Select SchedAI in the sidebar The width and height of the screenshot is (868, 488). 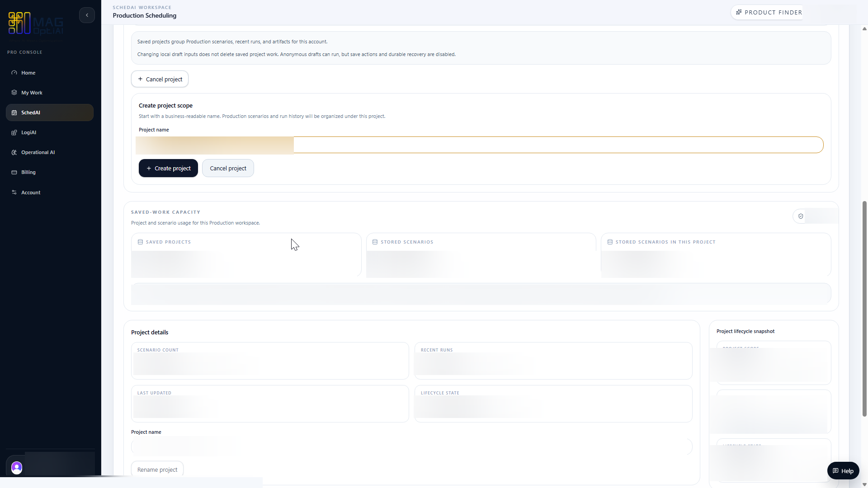point(50,113)
